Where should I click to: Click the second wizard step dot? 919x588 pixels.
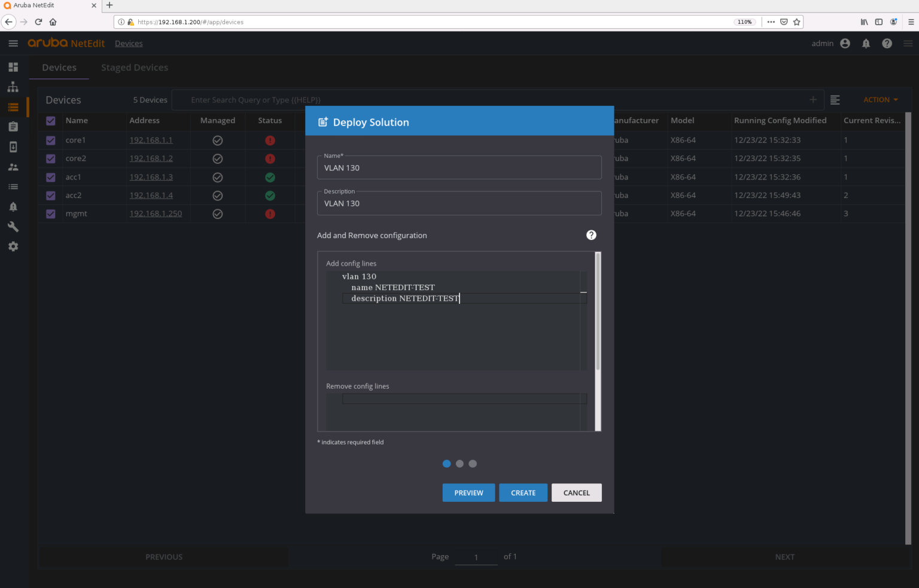[459, 464]
